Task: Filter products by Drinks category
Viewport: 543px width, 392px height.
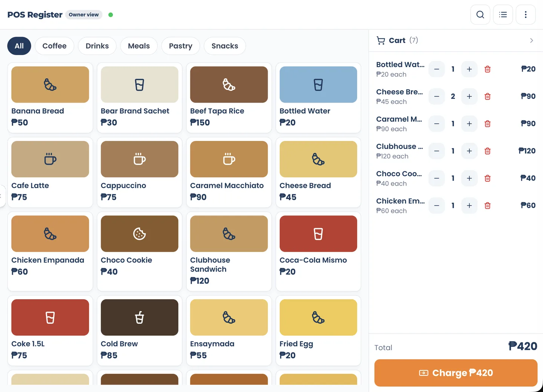Action: [x=97, y=46]
